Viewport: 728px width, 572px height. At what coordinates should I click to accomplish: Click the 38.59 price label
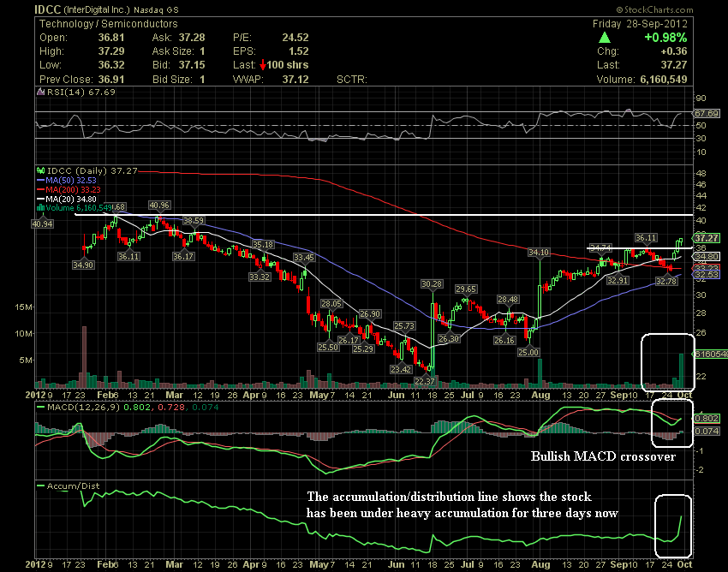click(194, 221)
